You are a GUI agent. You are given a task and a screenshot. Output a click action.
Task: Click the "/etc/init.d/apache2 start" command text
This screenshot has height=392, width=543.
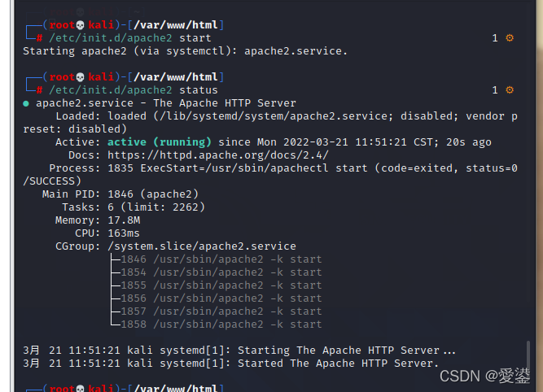130,38
